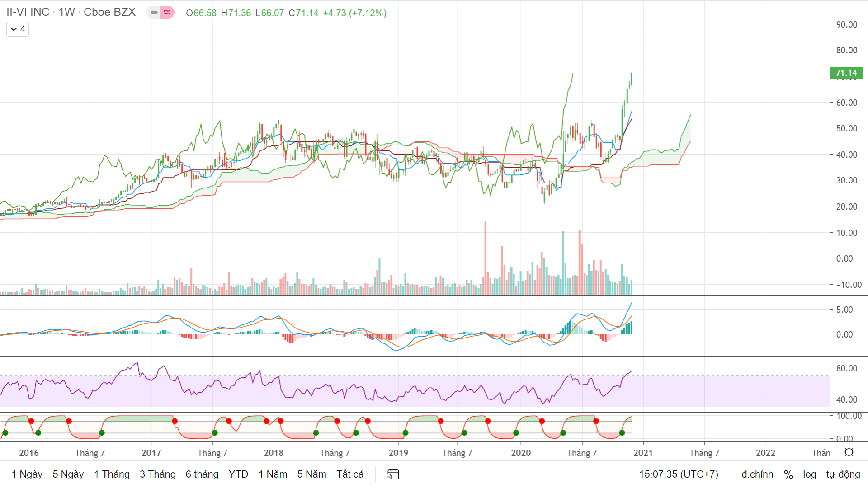Open the go-to-date calendar icon
The height and width of the screenshot is (488, 868).
(x=393, y=474)
